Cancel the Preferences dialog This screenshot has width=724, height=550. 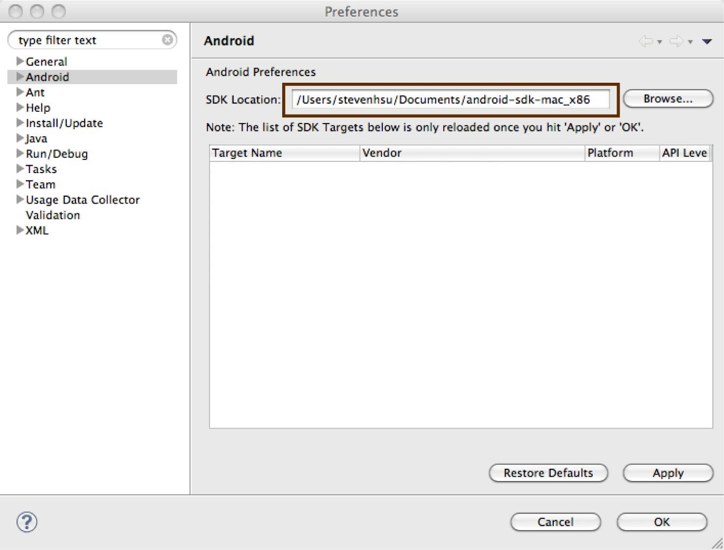555,522
